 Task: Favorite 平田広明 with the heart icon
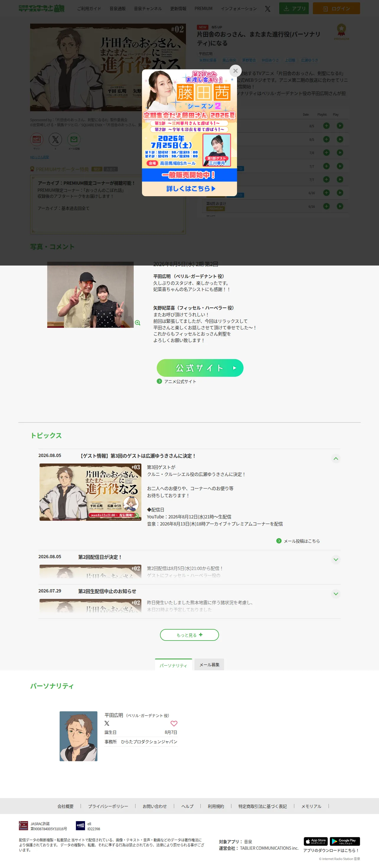[174, 723]
